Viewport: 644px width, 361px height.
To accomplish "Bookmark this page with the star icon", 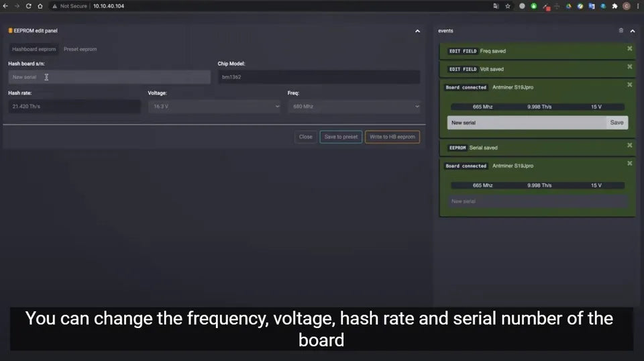I will [x=508, y=6].
